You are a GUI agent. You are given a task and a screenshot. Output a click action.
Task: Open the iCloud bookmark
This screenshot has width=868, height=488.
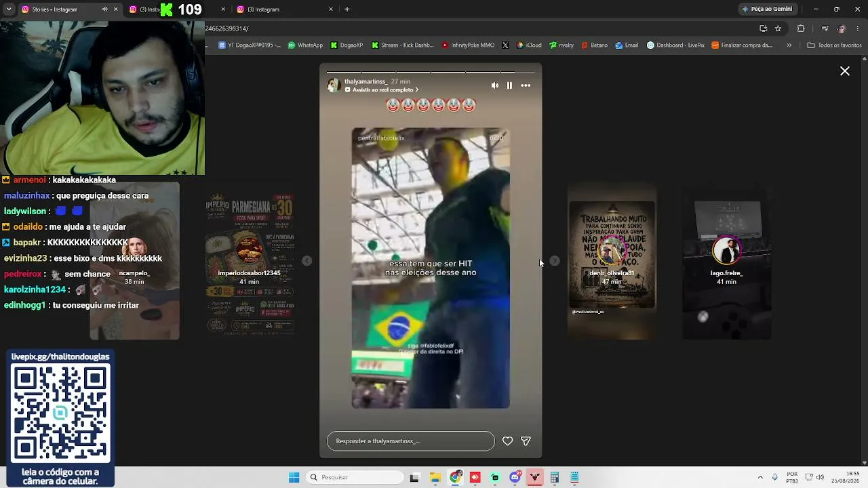point(530,45)
